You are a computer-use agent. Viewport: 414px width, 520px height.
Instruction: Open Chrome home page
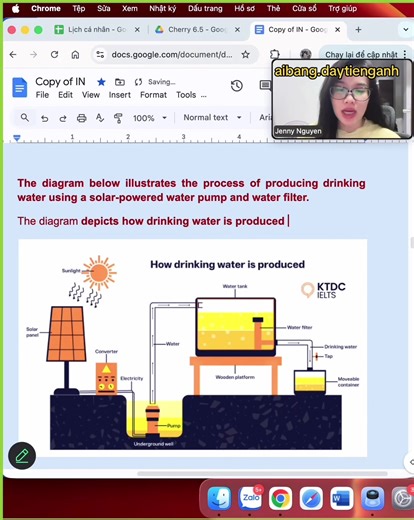[x=75, y=54]
